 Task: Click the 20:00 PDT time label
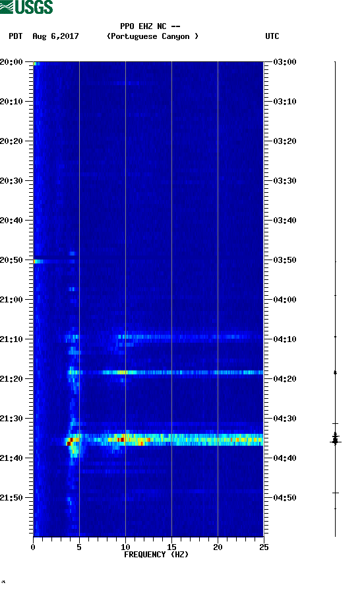coord(11,62)
